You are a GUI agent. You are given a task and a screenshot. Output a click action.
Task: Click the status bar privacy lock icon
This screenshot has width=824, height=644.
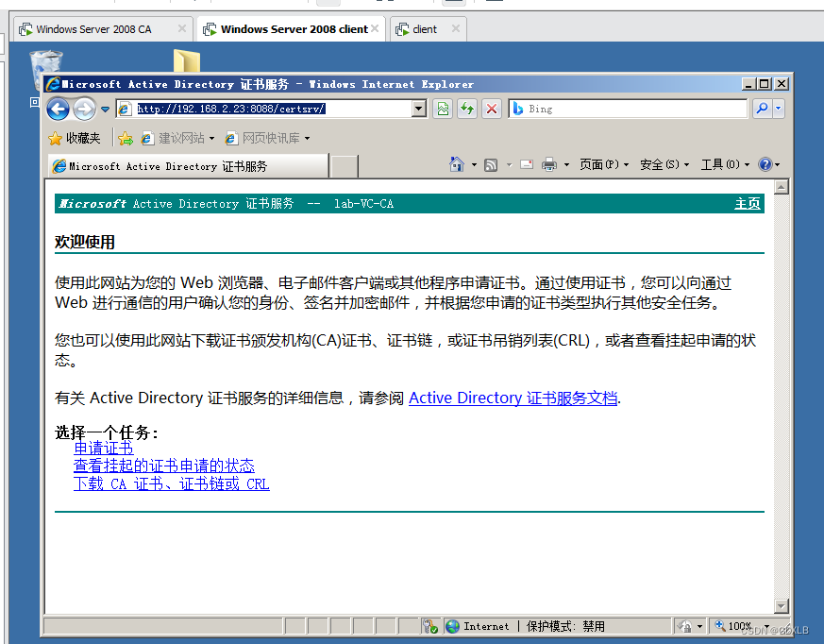[686, 626]
